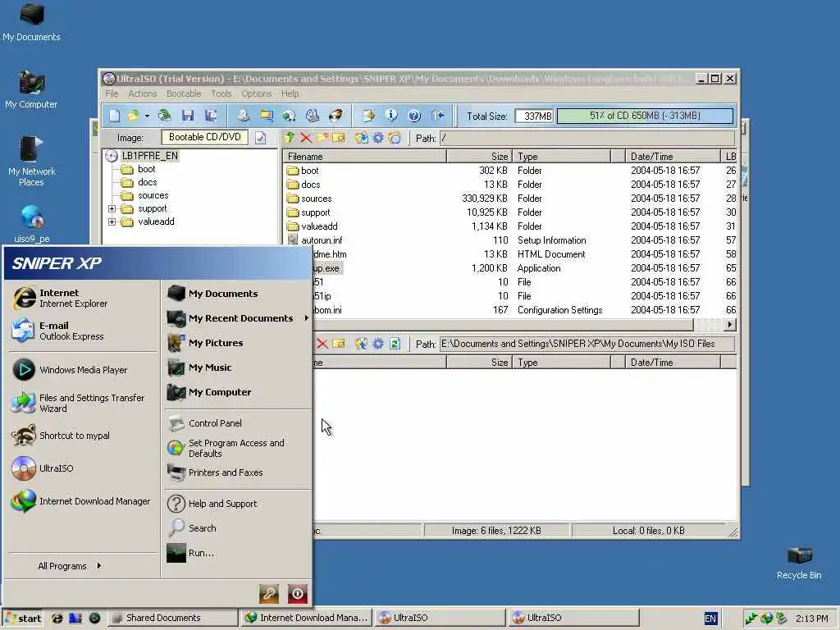Open Windows Media Player from Start menu
Viewport: 840px width, 630px height.
pos(71,370)
